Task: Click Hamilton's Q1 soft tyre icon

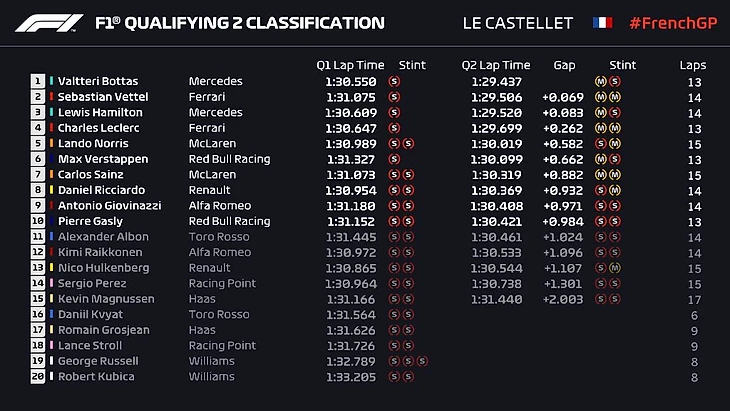Action: (394, 112)
